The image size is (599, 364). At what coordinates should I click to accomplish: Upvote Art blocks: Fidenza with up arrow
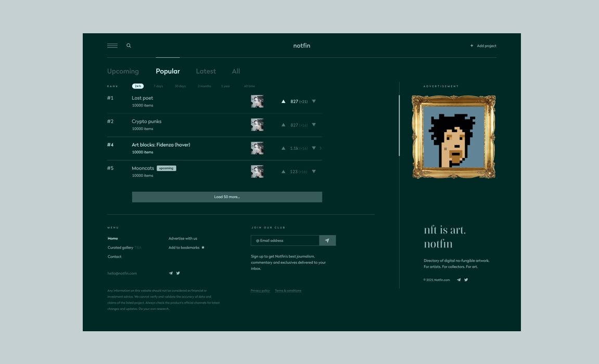[x=283, y=148]
